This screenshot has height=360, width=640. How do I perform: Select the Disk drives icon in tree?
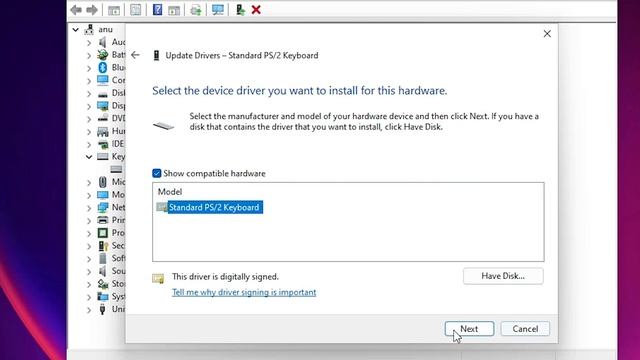tap(103, 93)
